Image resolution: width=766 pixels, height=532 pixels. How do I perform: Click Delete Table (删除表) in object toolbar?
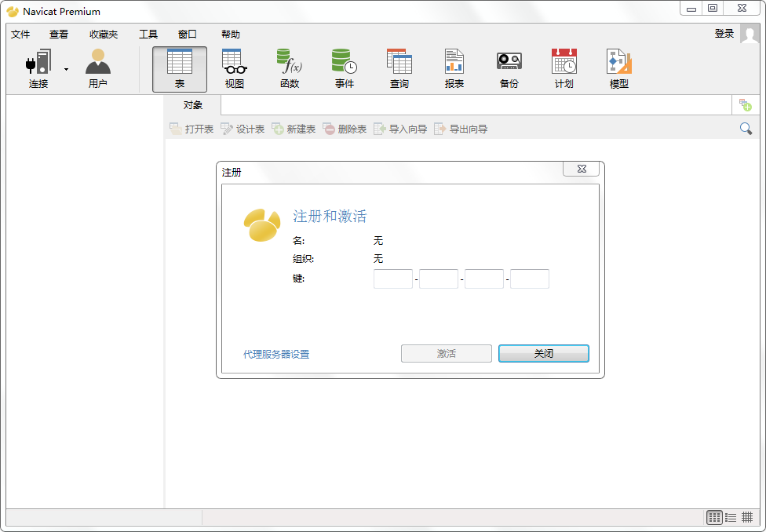pyautogui.click(x=345, y=129)
